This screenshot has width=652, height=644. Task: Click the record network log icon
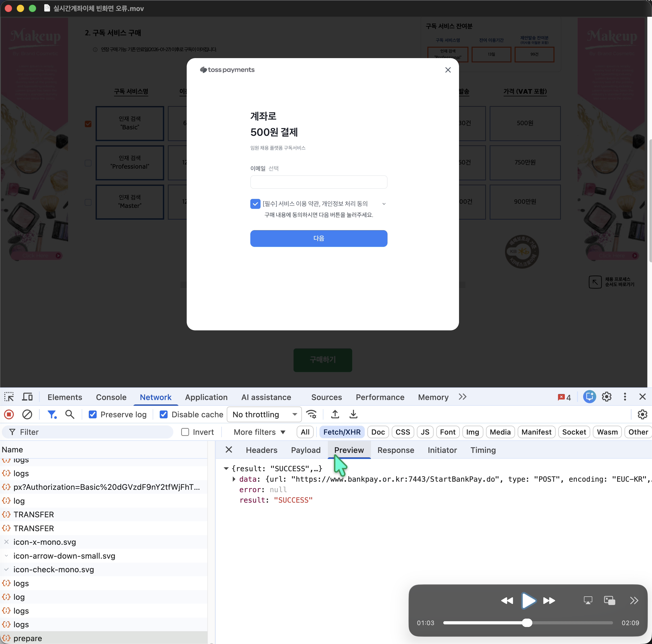pos(9,414)
